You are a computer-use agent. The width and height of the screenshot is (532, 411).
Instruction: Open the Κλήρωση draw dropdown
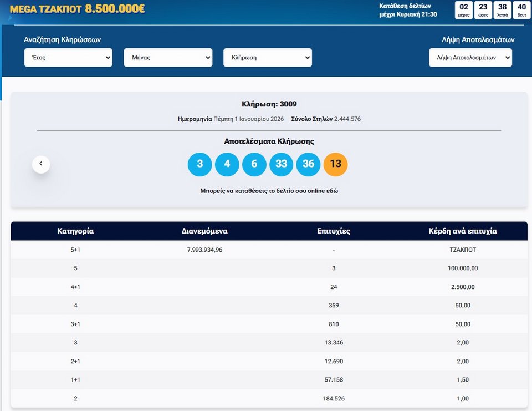[268, 58]
